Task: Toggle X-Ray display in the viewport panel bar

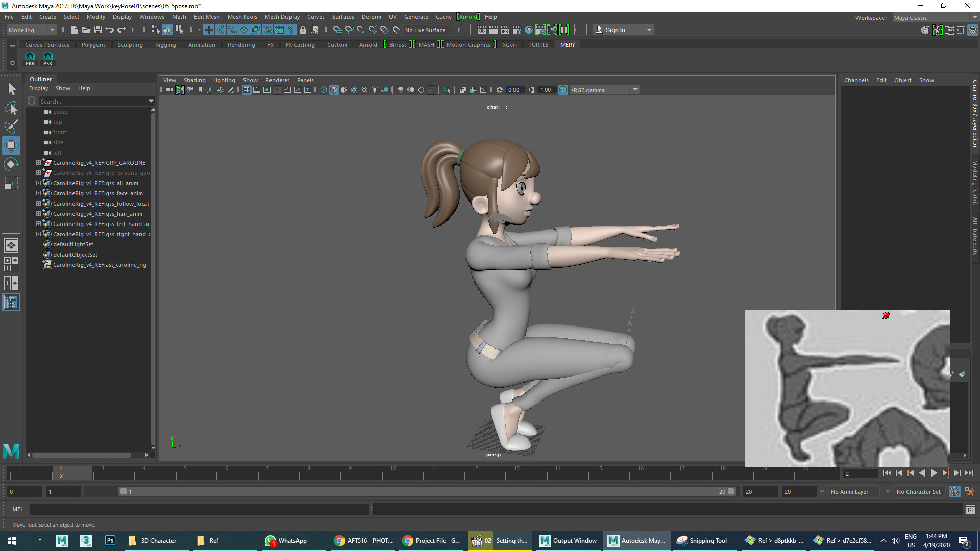Action: point(401,90)
